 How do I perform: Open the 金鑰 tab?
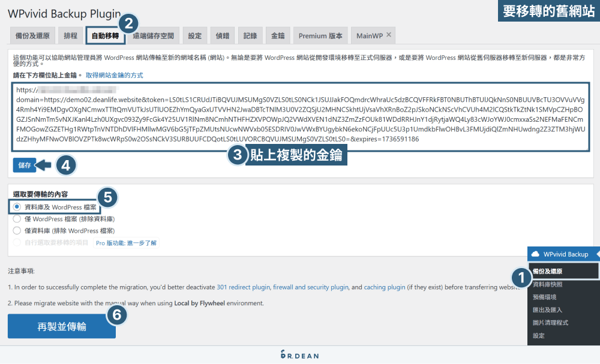277,35
